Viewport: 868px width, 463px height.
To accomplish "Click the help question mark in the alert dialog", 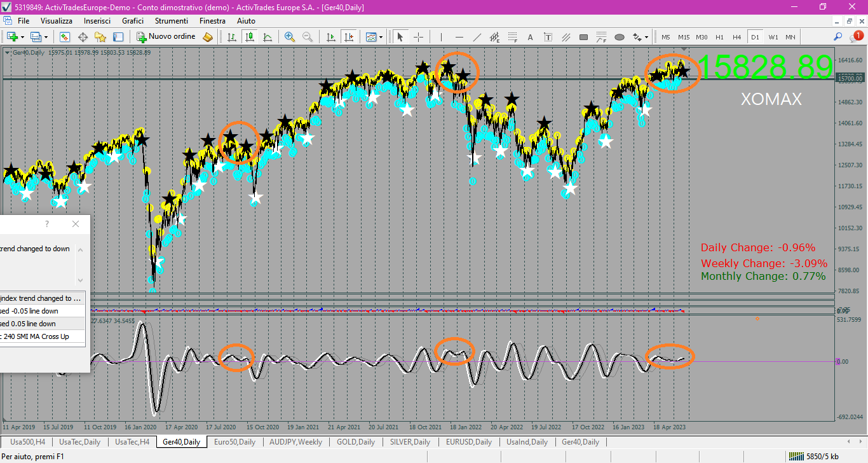I will (x=47, y=224).
